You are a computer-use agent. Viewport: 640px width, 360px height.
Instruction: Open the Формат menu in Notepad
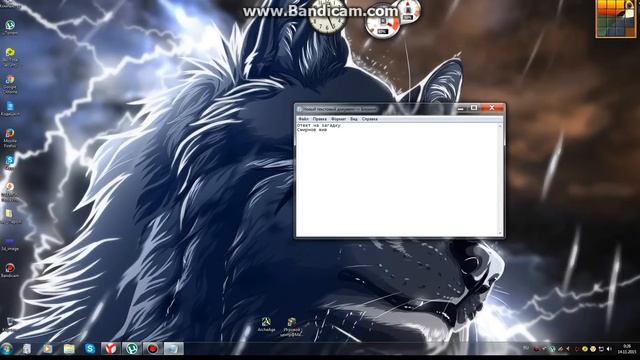point(338,119)
